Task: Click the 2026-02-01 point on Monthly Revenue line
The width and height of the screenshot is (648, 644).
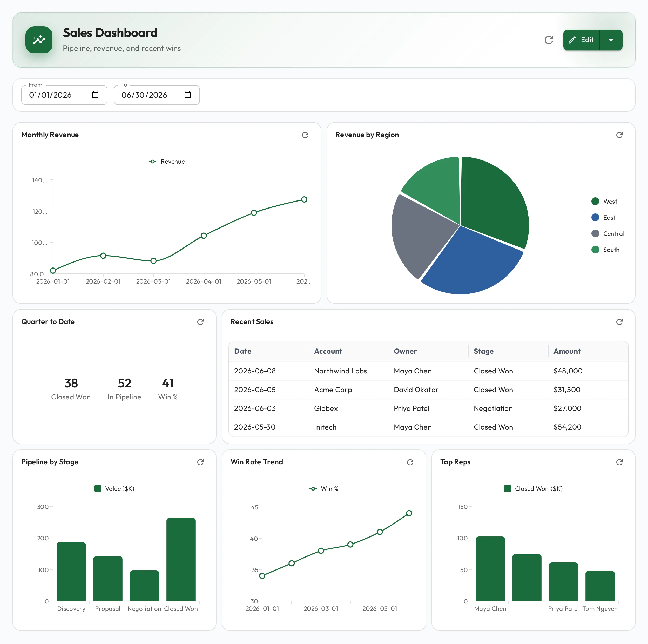Action: (103, 256)
